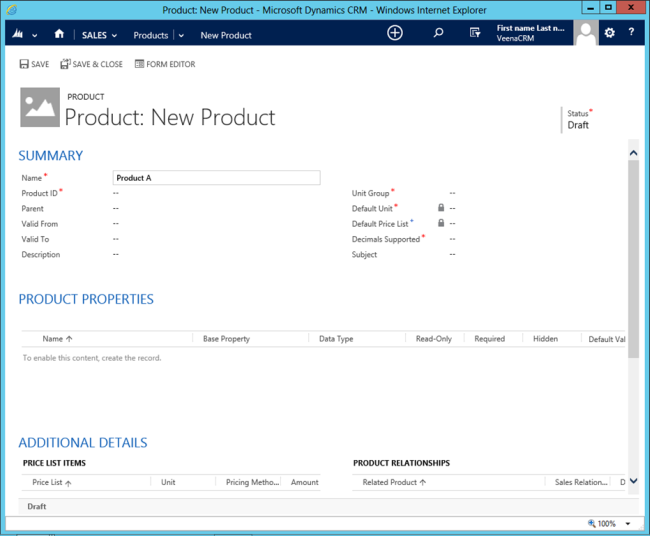The image size is (650, 536).
Task: Sort by the Price List column
Action: click(51, 482)
